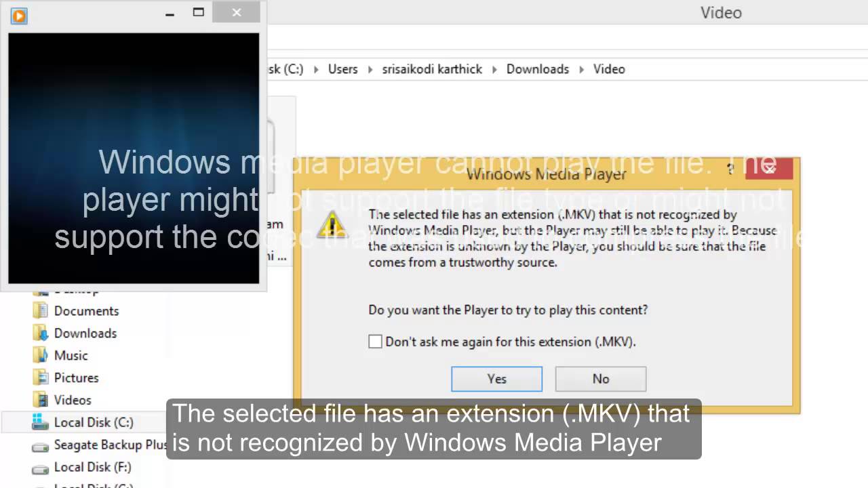
Task: Select Pictures in the navigation pane
Action: tap(77, 378)
